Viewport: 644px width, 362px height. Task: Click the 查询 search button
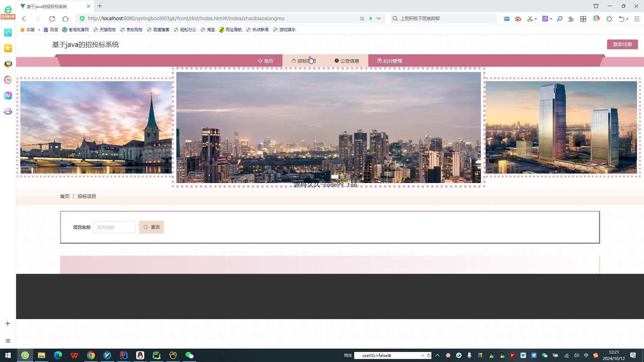click(151, 227)
